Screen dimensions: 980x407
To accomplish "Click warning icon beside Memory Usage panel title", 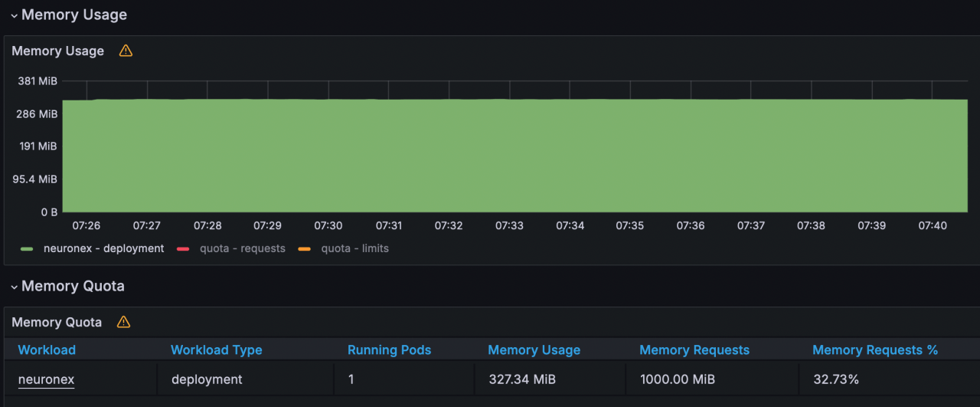I will point(126,51).
